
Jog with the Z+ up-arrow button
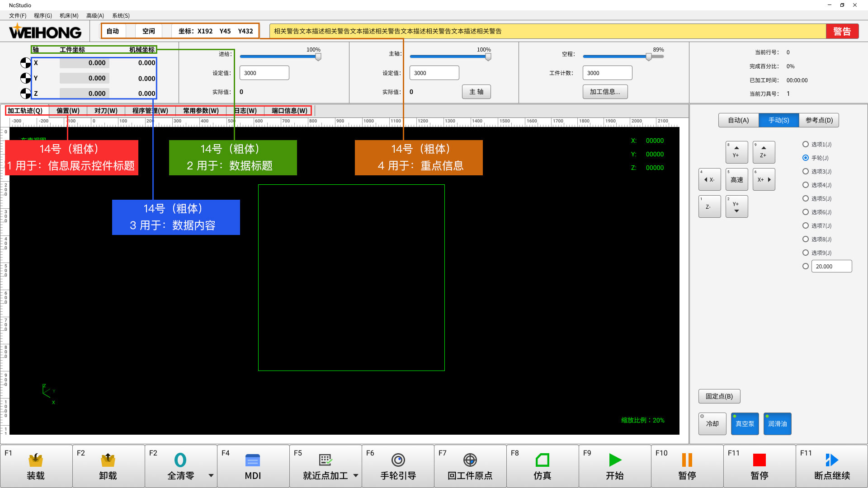click(764, 152)
